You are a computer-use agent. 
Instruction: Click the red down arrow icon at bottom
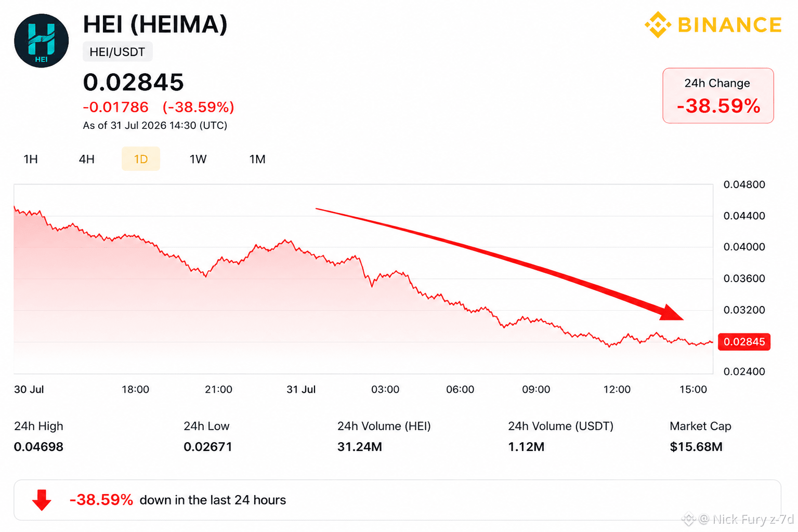[42, 500]
